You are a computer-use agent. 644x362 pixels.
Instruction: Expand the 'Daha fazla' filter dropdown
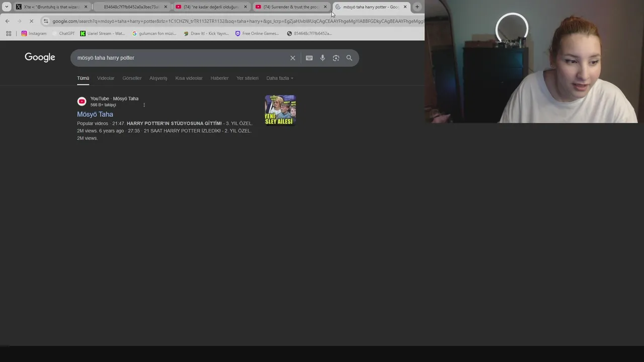(x=280, y=78)
